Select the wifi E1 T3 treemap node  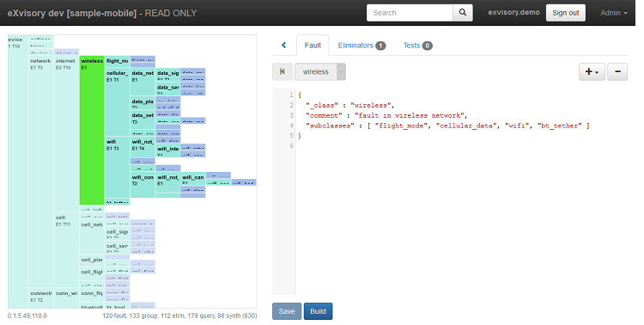click(x=117, y=168)
